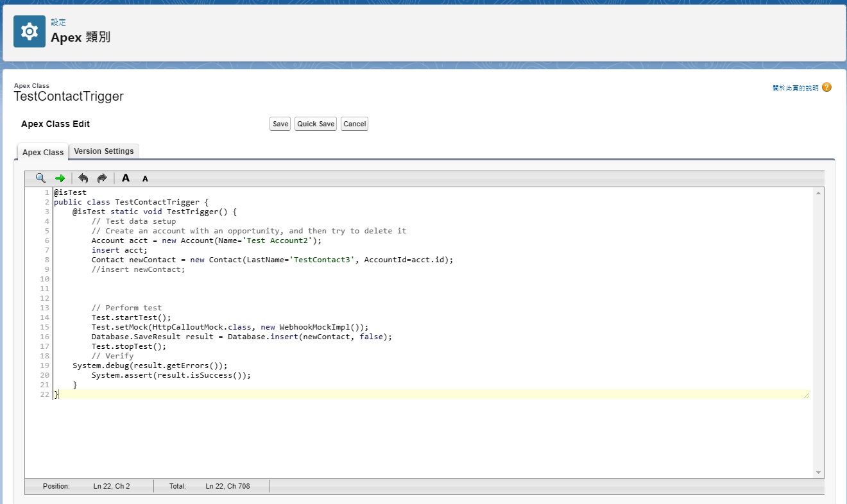Screen dimensions: 847x504
Task: Redo the last undone edit
Action: tap(102, 178)
